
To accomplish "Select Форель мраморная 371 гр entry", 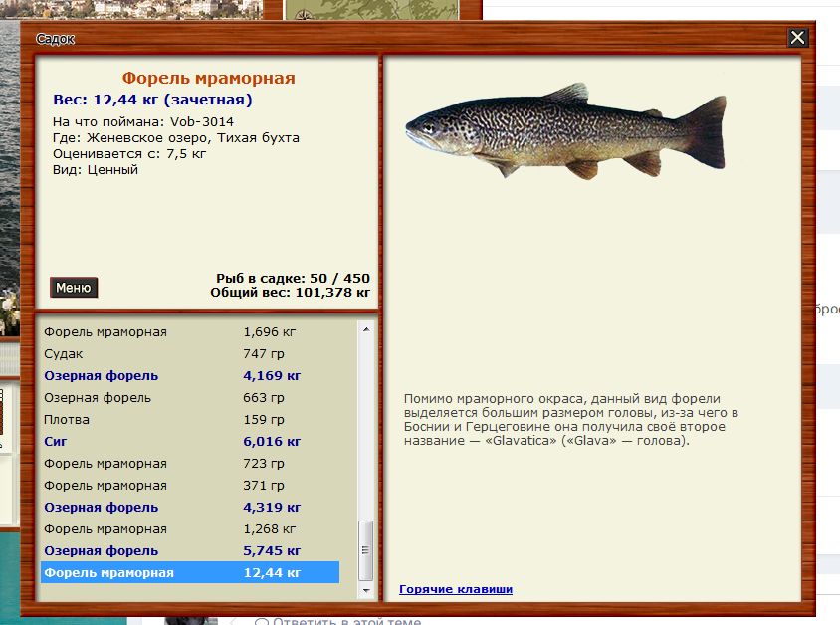I will point(189,486).
